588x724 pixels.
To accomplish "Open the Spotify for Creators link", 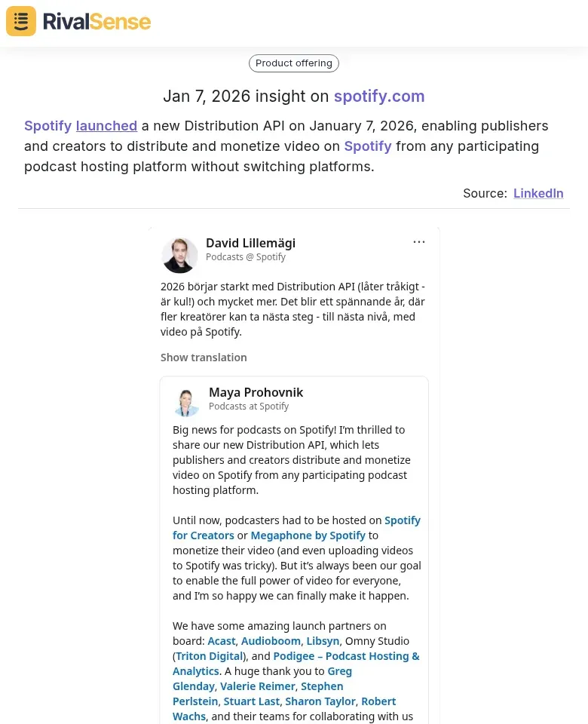I will click(x=403, y=520).
